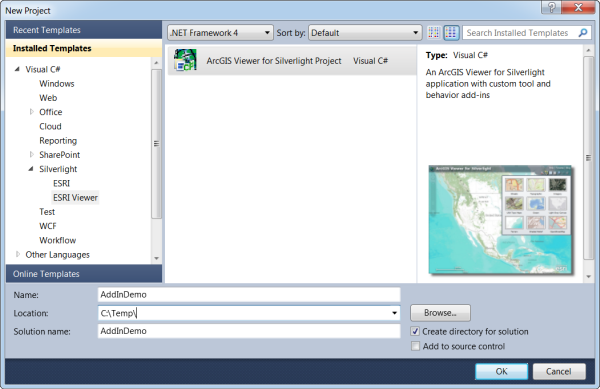This screenshot has width=600, height=389.
Task: Click the ArcGIS Viewer preview thumbnail
Action: pyautogui.click(x=500, y=220)
